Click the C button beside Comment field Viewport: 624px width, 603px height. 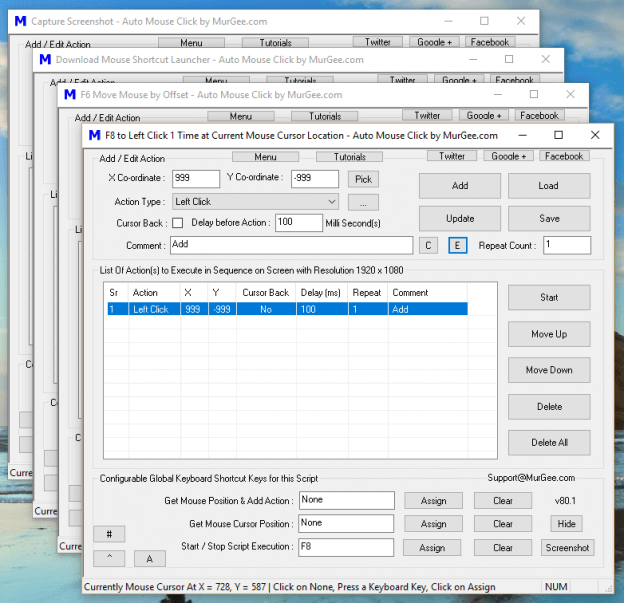[x=428, y=245]
